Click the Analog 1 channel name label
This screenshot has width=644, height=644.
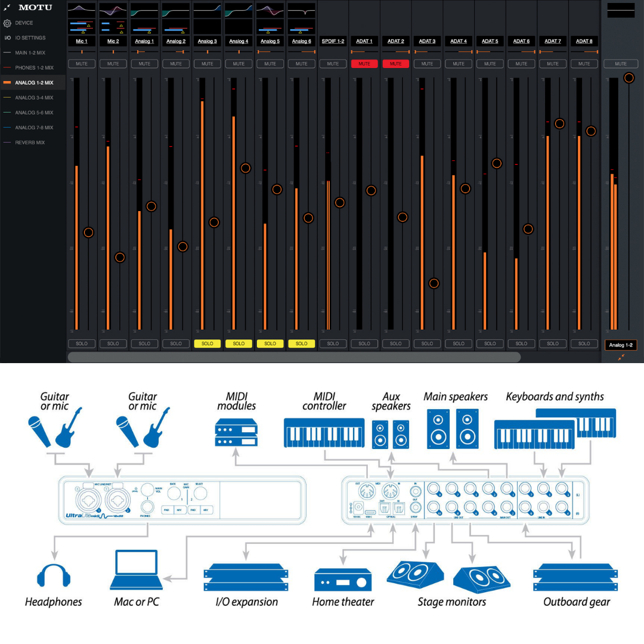(144, 41)
